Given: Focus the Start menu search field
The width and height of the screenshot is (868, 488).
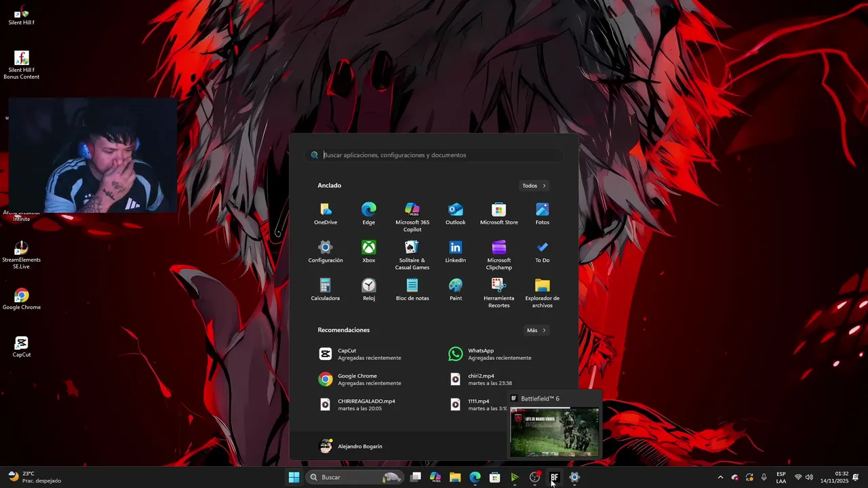Looking at the screenshot, I should [434, 155].
